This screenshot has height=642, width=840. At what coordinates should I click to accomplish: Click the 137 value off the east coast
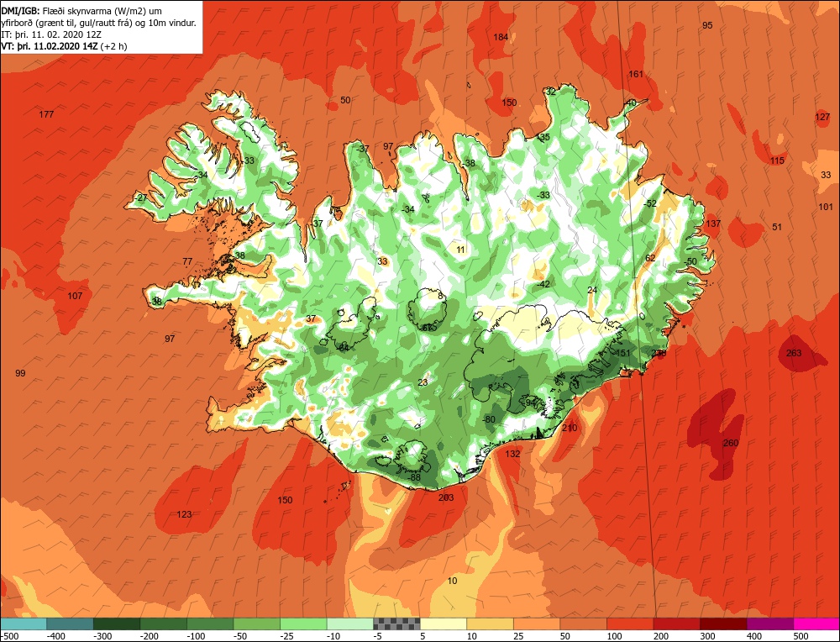(x=713, y=224)
